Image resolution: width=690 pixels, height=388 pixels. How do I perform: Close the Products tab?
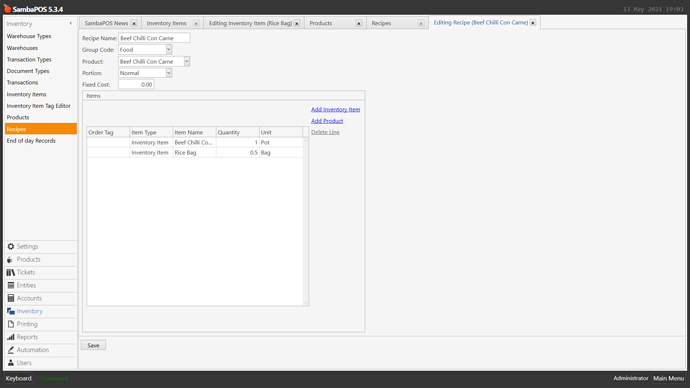point(359,23)
